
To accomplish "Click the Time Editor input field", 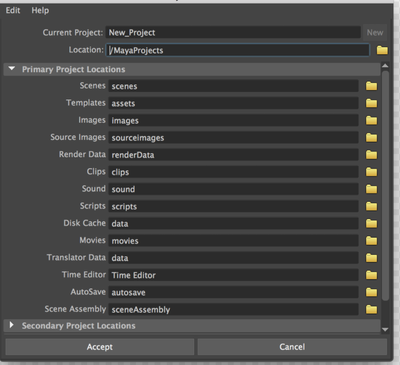I will 233,275.
